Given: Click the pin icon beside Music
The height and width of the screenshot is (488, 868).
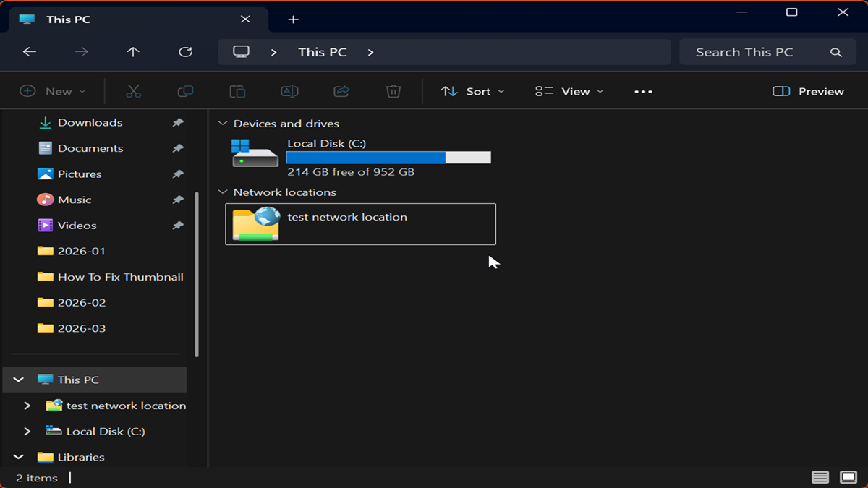Looking at the screenshot, I should 178,200.
